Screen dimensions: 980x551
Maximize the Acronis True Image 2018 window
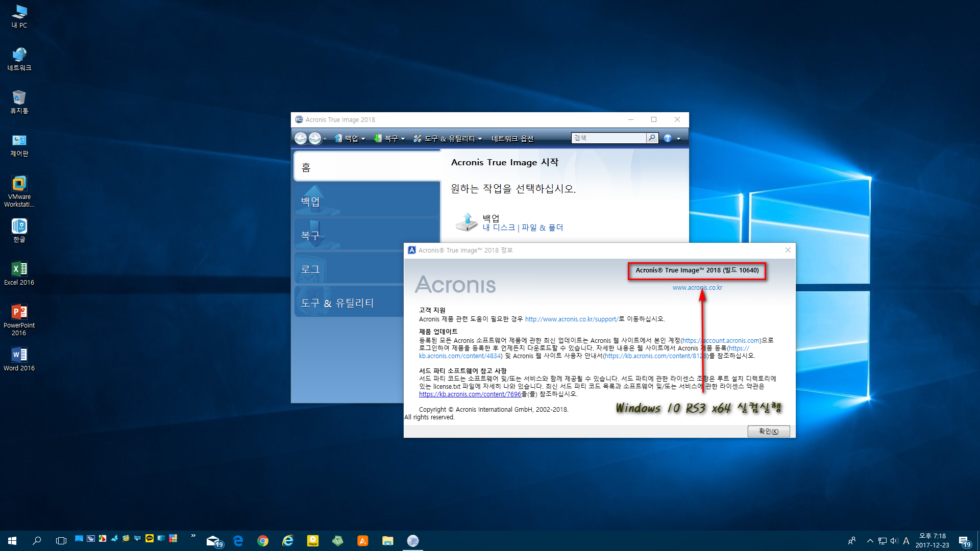tap(654, 119)
